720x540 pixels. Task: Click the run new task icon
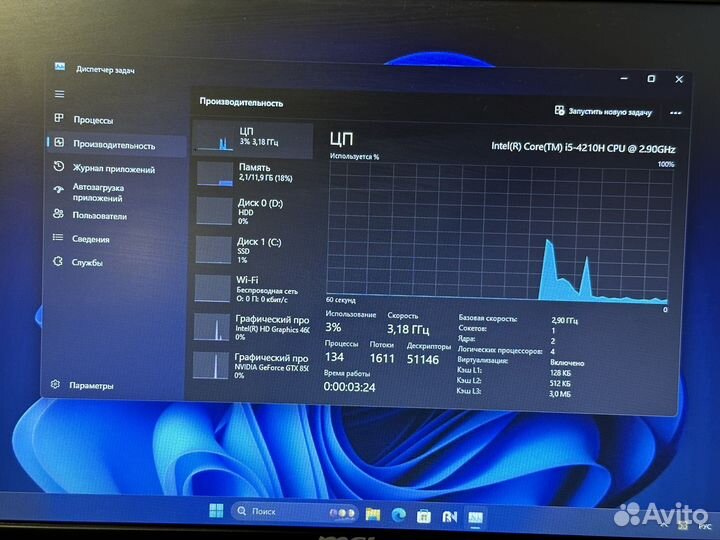tap(559, 110)
